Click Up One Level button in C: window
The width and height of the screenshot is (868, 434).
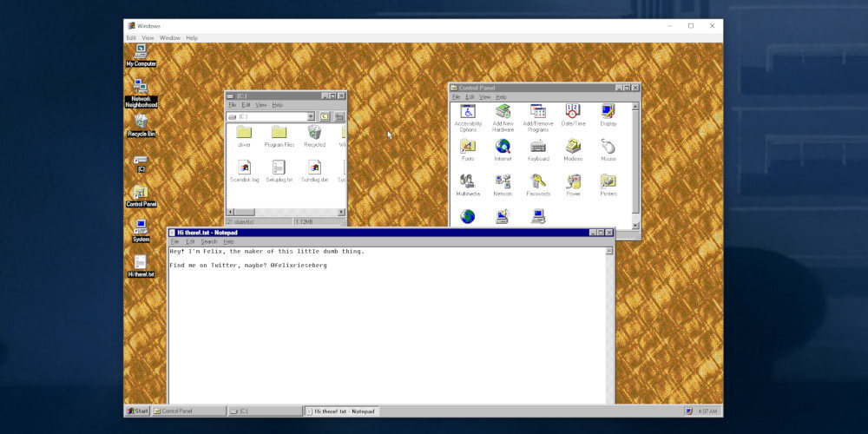325,117
